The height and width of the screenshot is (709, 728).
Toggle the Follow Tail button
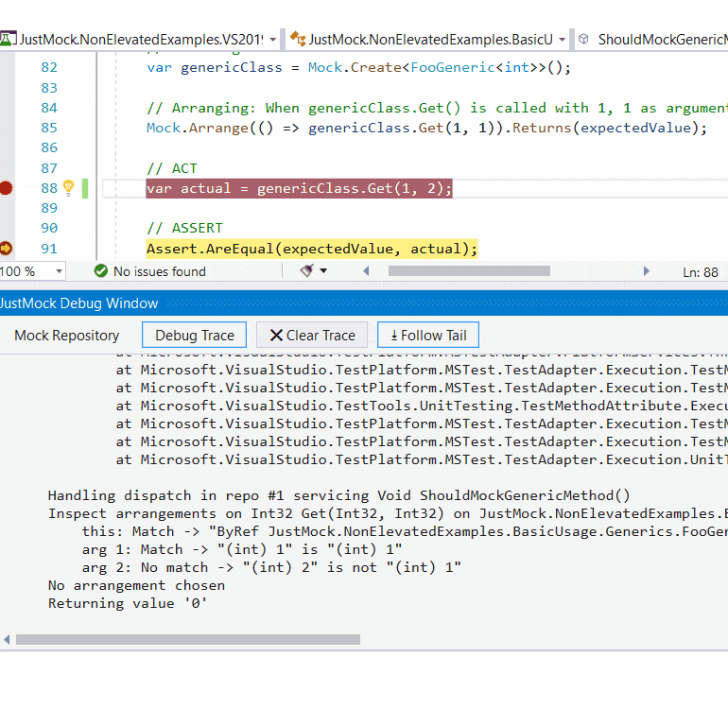(x=428, y=336)
